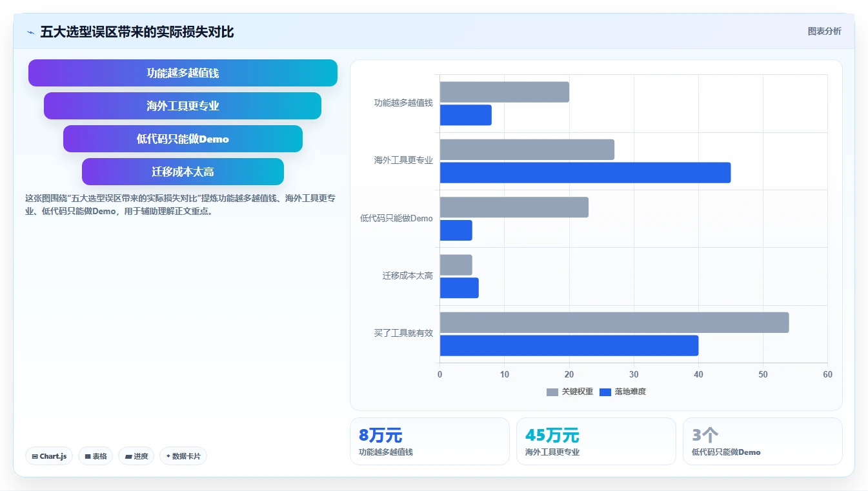Image resolution: width=868 pixels, height=491 pixels.
Task: Click the 海外工具更专业 y-axis label
Action: (403, 161)
